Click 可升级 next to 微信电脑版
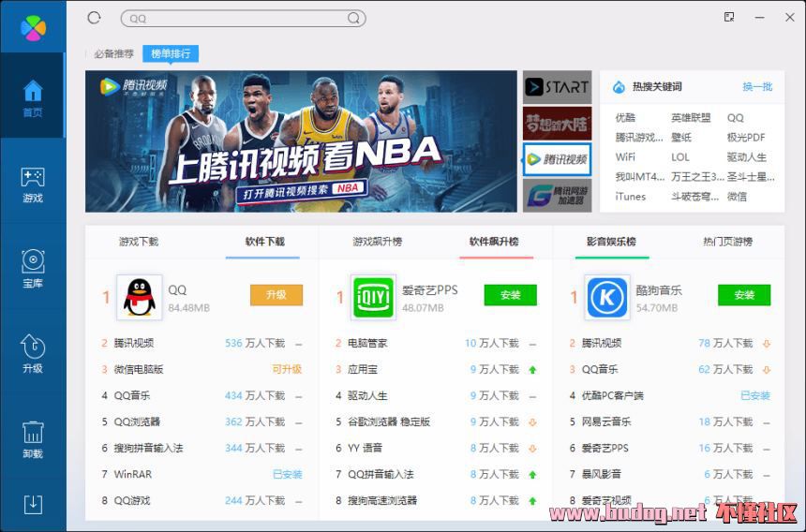Image resolution: width=806 pixels, height=532 pixels. (287, 369)
